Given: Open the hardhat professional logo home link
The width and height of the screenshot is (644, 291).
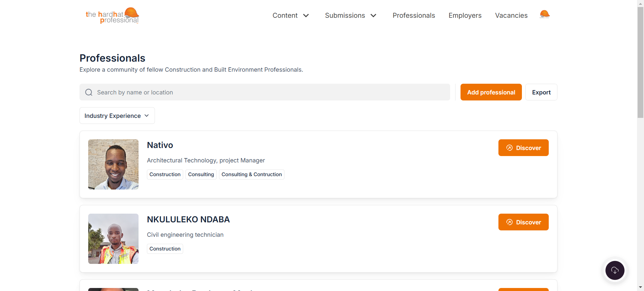Looking at the screenshot, I should [112, 15].
